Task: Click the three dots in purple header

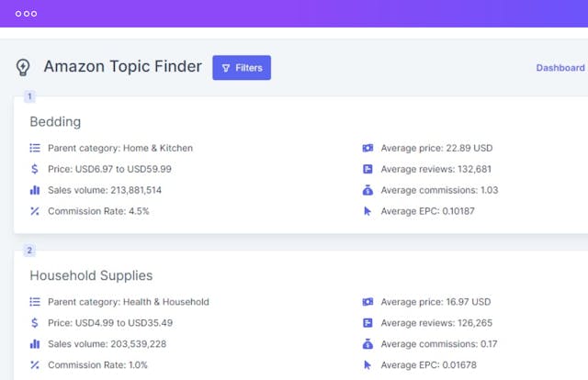Action: click(27, 14)
